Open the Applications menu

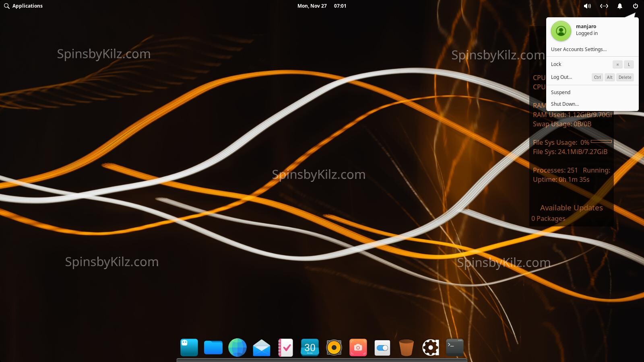point(23,6)
